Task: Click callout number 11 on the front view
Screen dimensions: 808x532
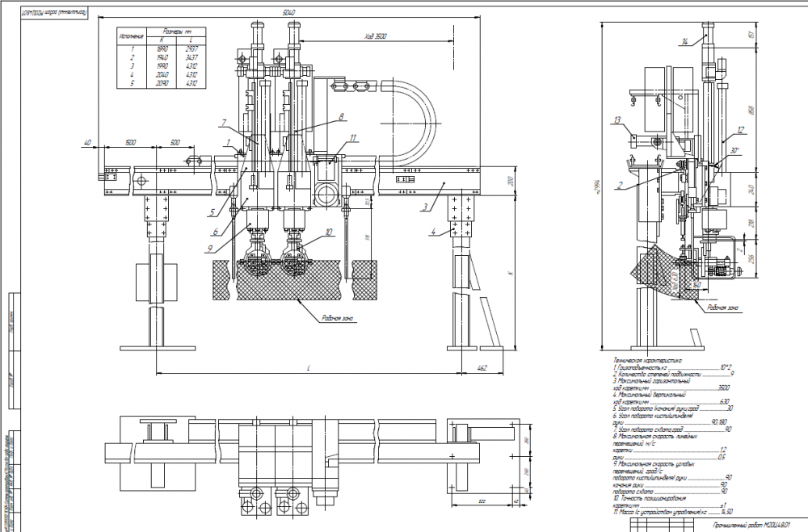Action: click(x=352, y=138)
